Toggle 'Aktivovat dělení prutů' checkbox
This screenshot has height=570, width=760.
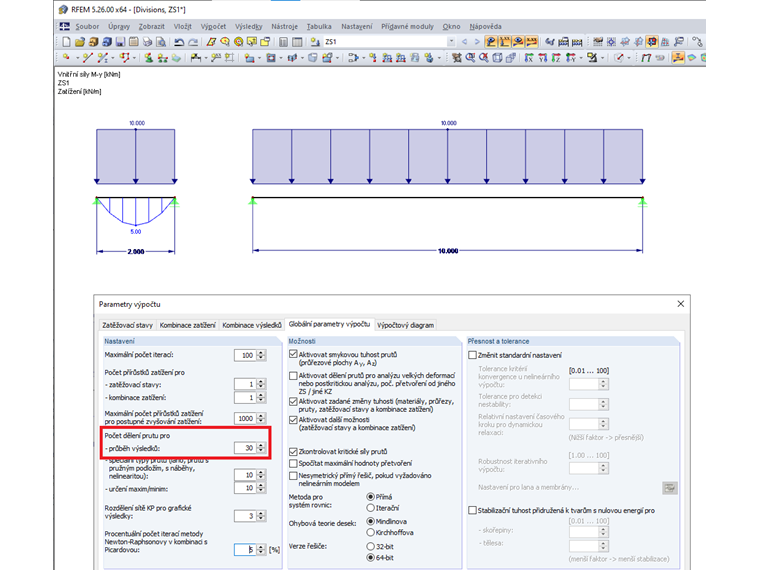[x=293, y=376]
